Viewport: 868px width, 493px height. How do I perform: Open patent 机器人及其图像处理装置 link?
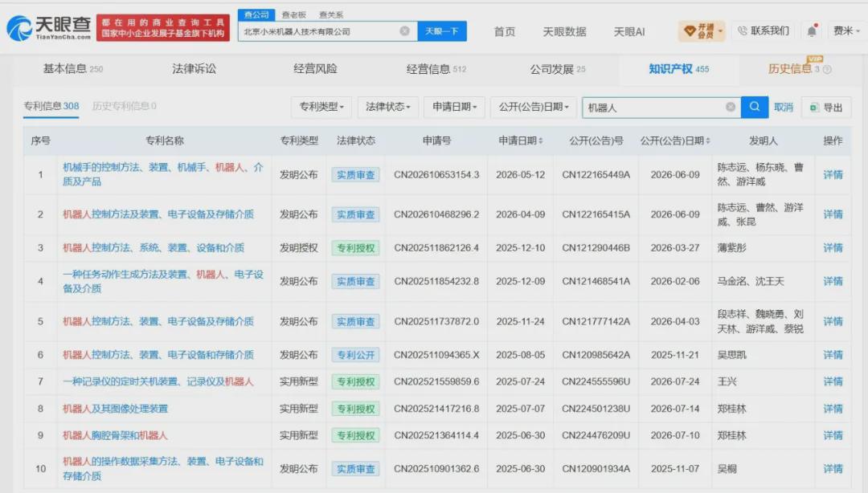115,409
